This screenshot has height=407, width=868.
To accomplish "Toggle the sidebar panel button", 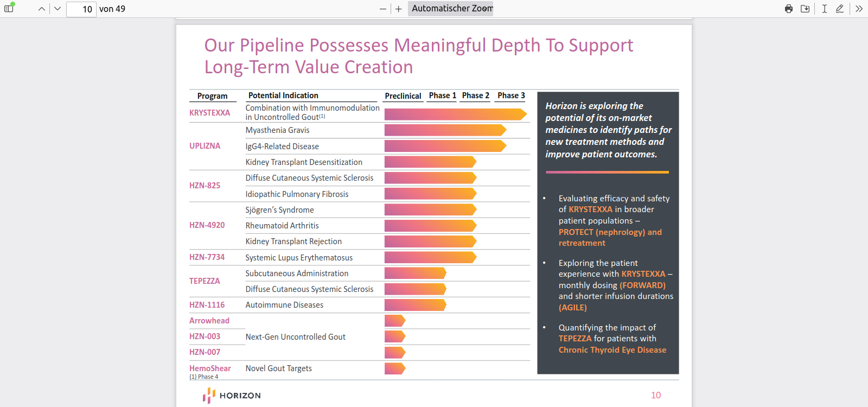I will point(9,9).
